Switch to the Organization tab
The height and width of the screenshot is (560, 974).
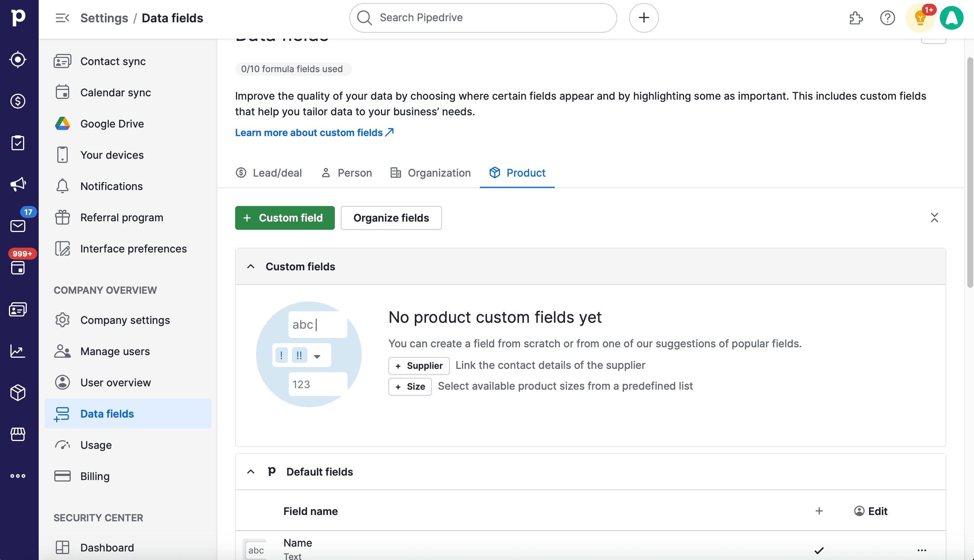(x=430, y=173)
